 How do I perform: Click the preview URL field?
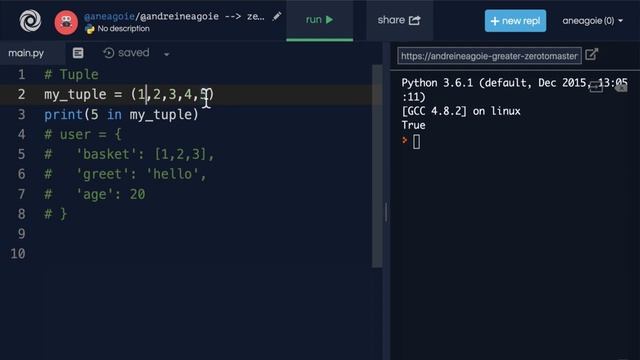click(x=489, y=56)
